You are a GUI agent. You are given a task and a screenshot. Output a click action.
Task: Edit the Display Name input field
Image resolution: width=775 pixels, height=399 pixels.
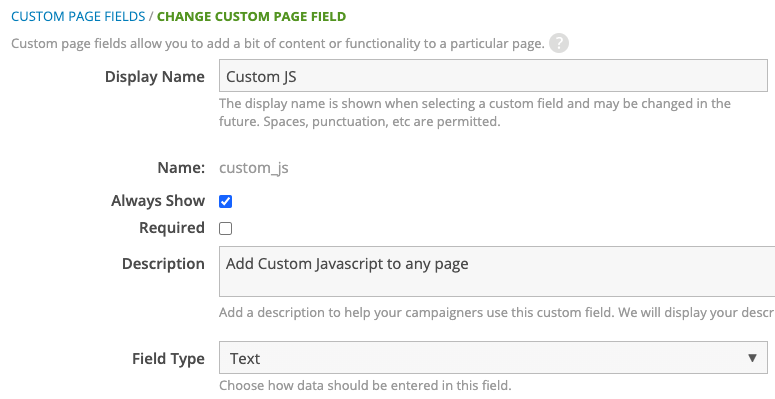coord(493,76)
